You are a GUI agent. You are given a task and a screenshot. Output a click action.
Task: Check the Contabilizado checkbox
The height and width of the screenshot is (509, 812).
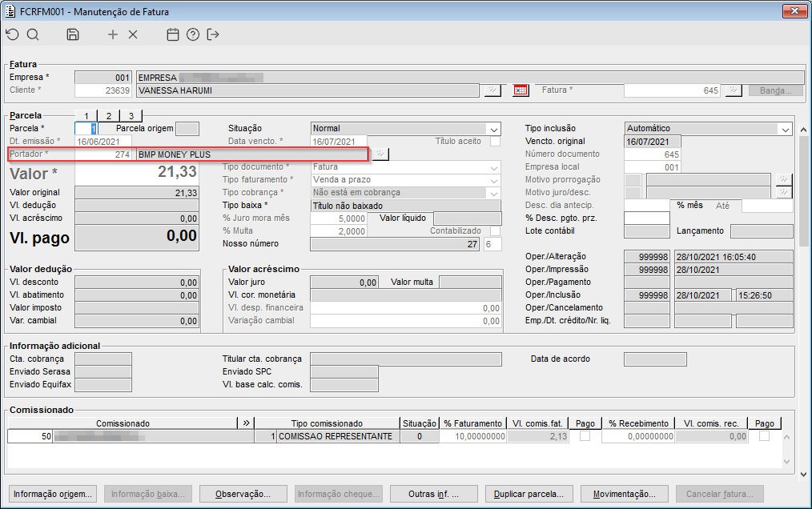point(495,230)
